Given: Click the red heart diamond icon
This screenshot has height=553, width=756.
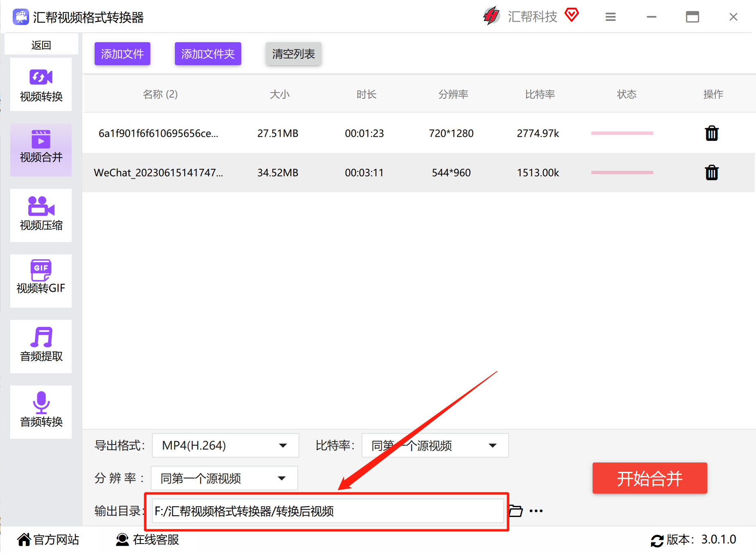Looking at the screenshot, I should [x=572, y=15].
